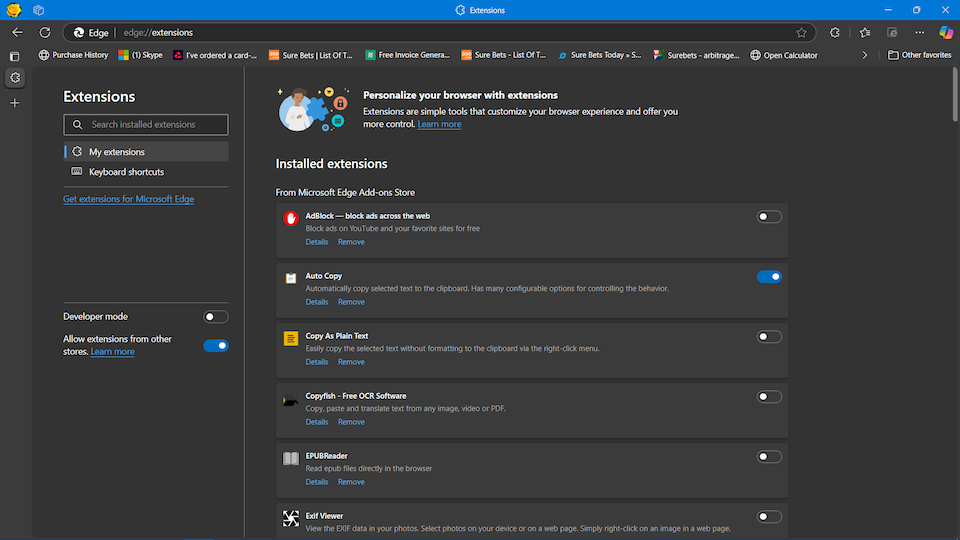Enable the Exif Viewer toggle

769,517
